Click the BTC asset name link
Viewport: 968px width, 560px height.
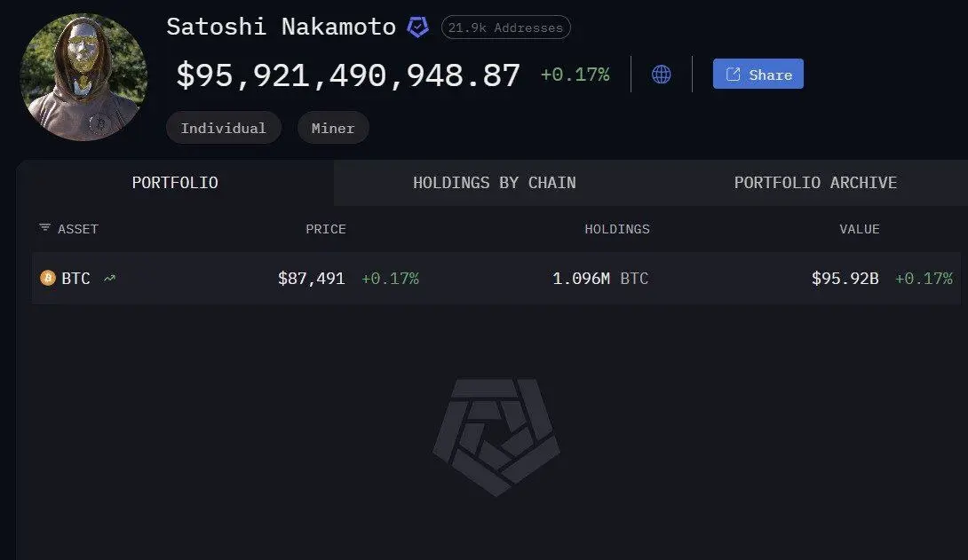76,279
